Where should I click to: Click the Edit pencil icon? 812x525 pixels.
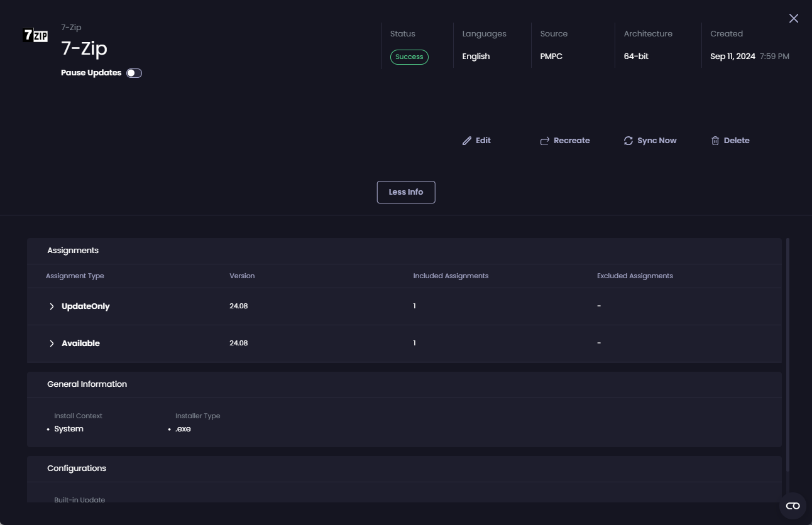[x=467, y=140]
